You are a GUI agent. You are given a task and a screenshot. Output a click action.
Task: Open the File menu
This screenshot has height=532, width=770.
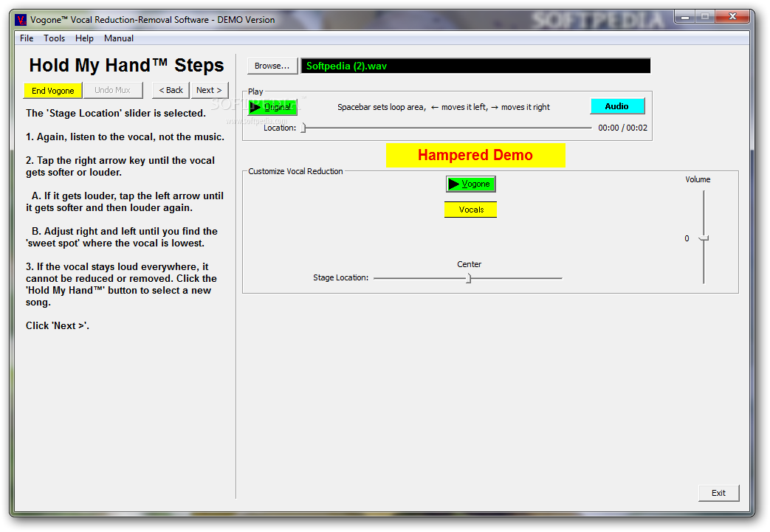(27, 38)
